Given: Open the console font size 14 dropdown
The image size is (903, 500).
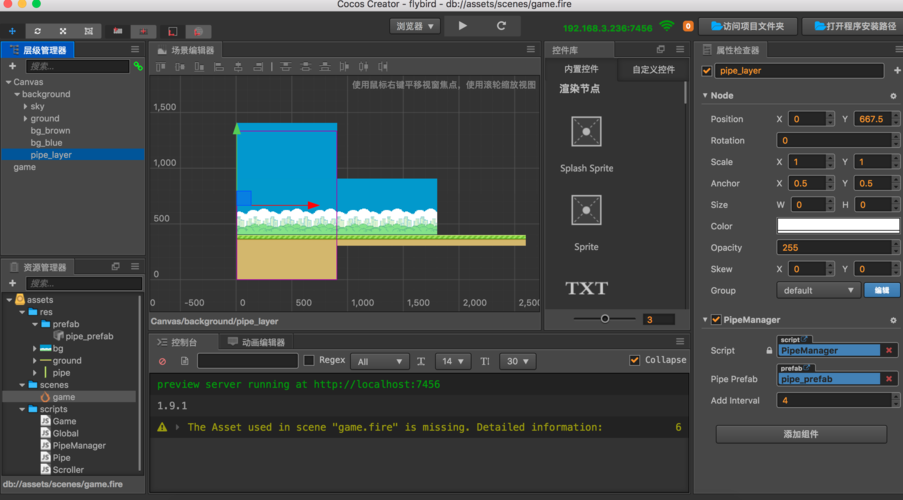Looking at the screenshot, I should [x=453, y=361].
